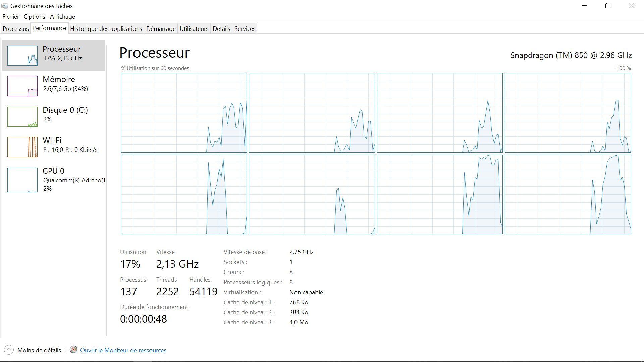Click the first CPU core graph
The width and height of the screenshot is (644, 362).
tap(184, 113)
